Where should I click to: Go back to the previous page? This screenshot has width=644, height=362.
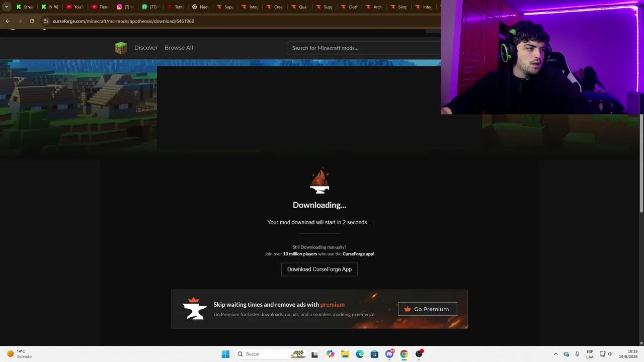[x=8, y=21]
